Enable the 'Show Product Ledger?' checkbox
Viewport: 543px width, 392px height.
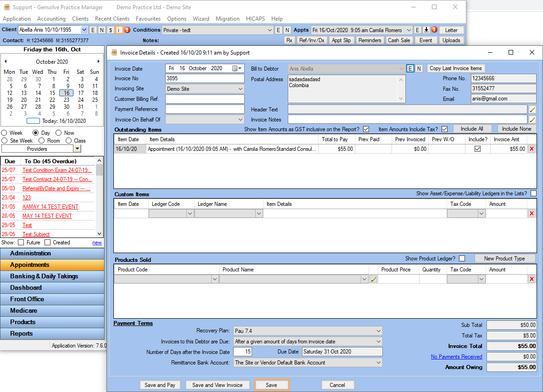click(462, 259)
